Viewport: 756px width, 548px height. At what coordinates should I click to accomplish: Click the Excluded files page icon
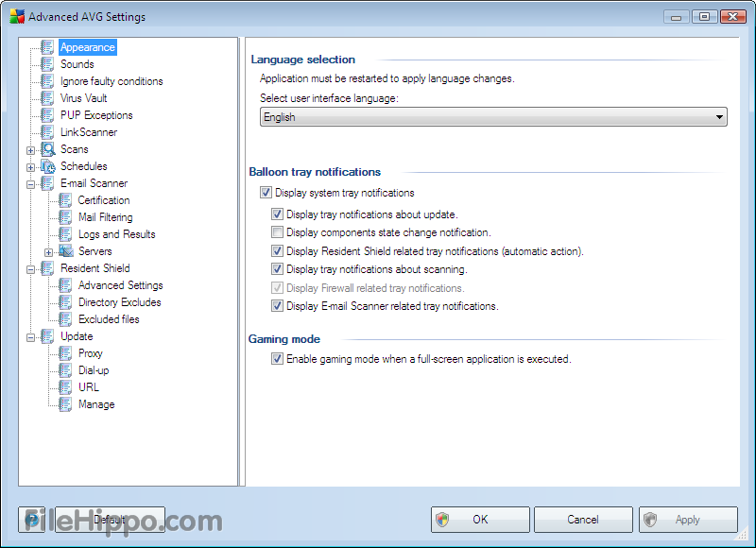pyautogui.click(x=65, y=319)
